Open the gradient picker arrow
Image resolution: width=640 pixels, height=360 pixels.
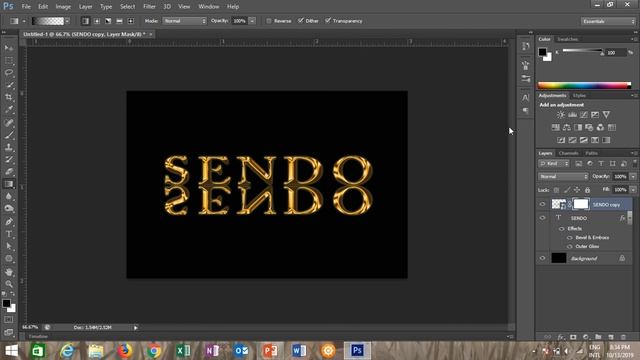pyautogui.click(x=67, y=21)
